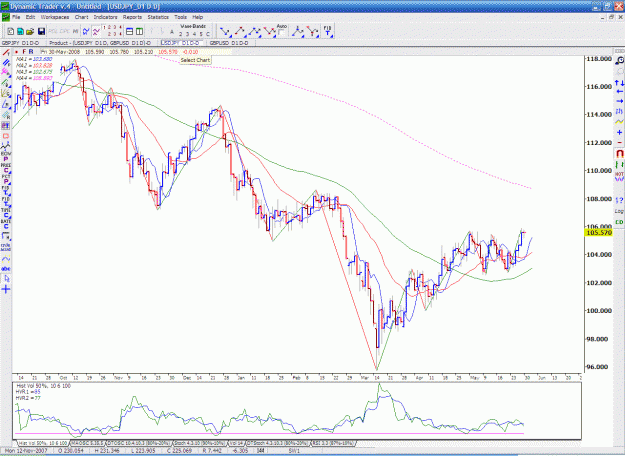The height and width of the screenshot is (456, 625).
Task: Click the PRICE C sidebar tool
Action: 6,168
